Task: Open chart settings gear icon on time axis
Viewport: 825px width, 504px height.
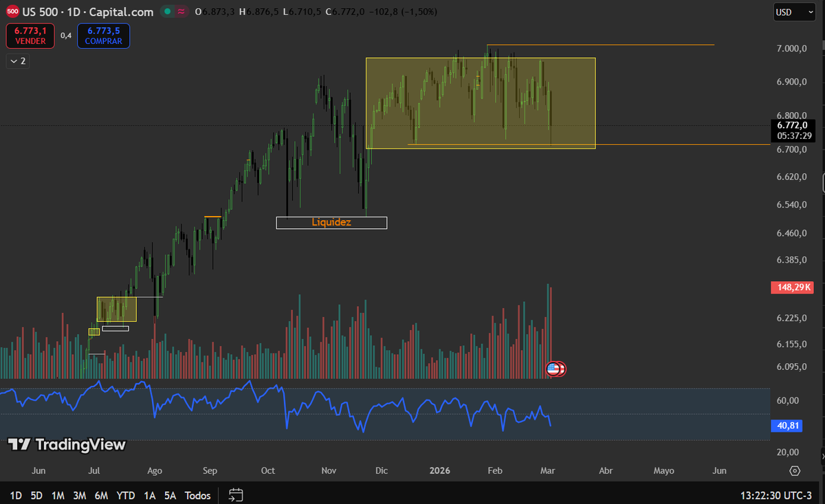Action: pos(795,471)
